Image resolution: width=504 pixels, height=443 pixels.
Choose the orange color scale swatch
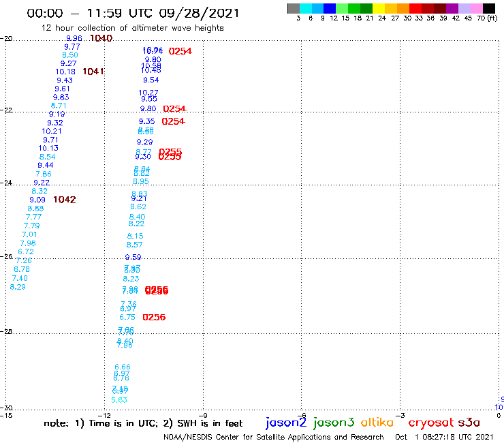pos(403,8)
